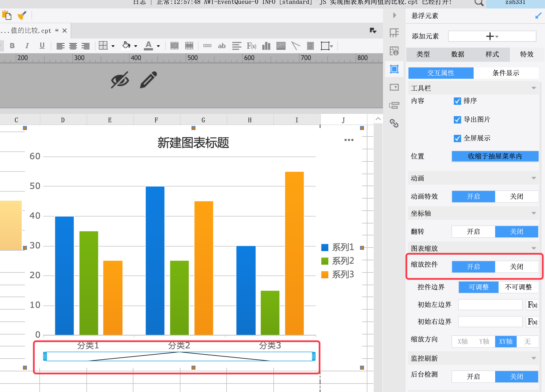
Task: Switch to the 数据 tab
Action: [458, 54]
